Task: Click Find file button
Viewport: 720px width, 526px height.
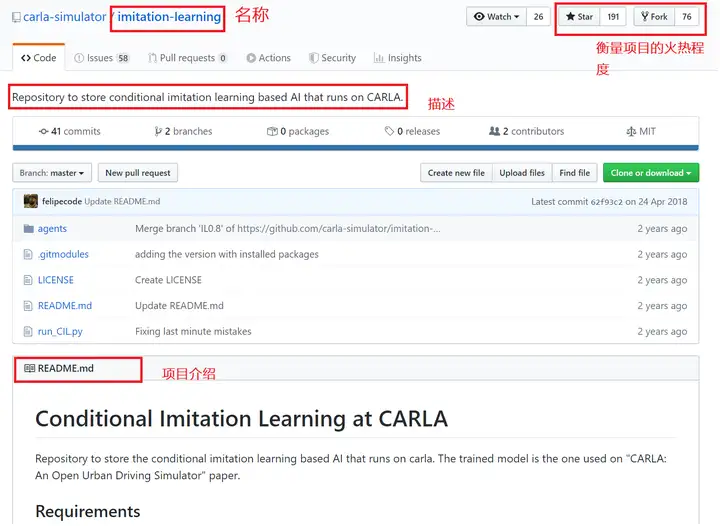Action: 574,173
